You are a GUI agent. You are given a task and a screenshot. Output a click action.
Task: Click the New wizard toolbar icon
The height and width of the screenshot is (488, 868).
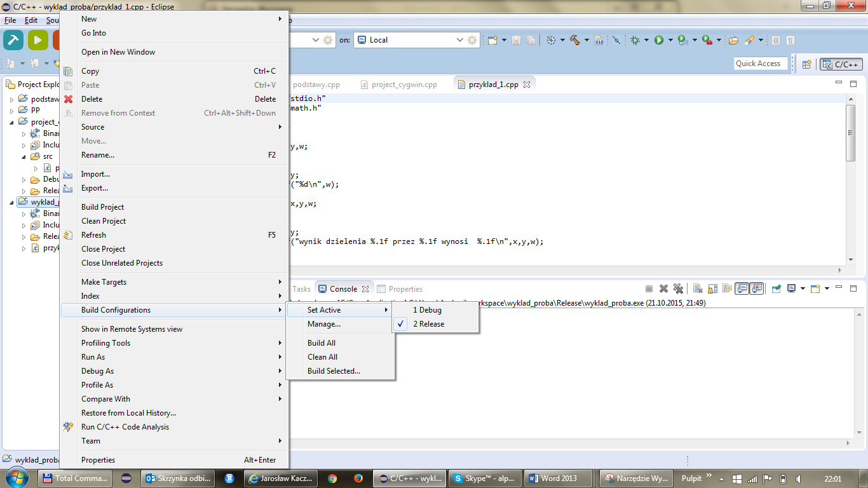[492, 40]
